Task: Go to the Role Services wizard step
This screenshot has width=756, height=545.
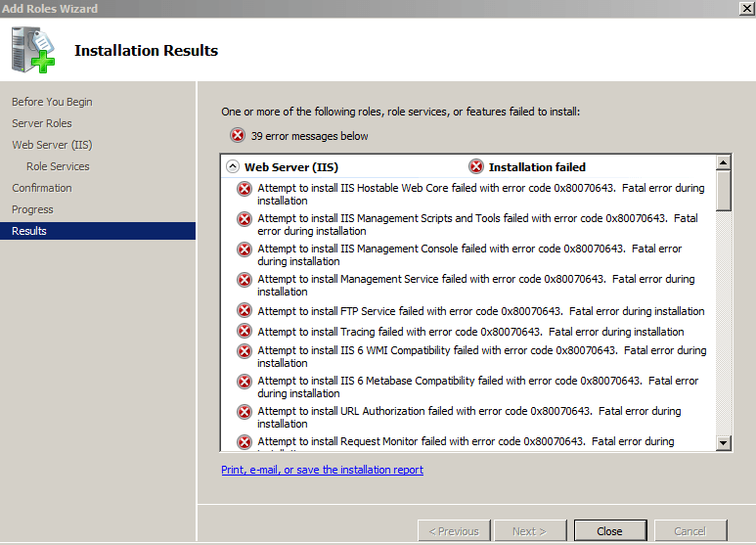Action: point(58,166)
